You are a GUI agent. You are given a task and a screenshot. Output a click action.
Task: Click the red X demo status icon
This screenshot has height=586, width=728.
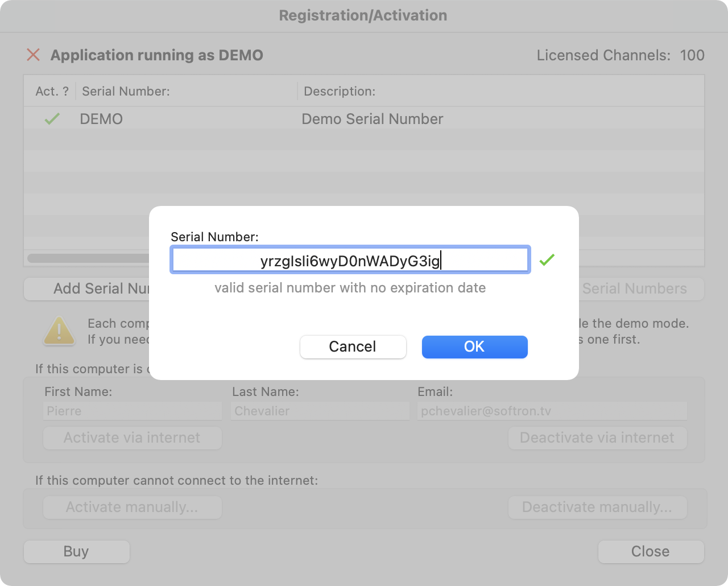point(34,55)
